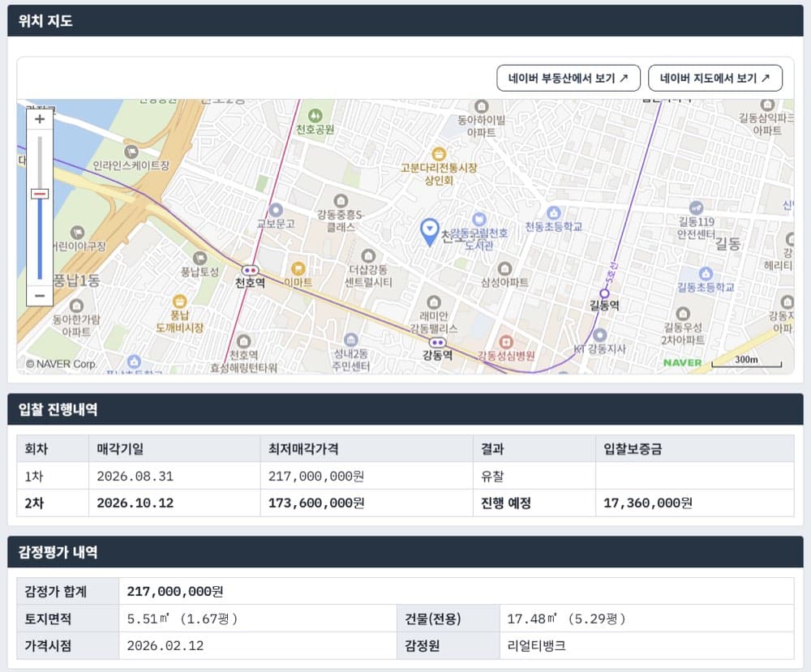Click 감정가 합계 value 217,000,000원
811x672 pixels.
coord(175,592)
